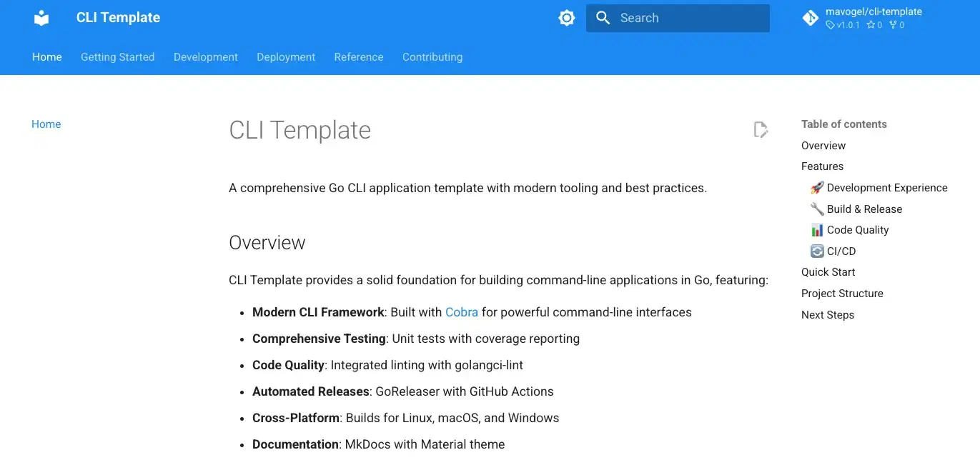Click the edit this page icon
980x475 pixels.
coord(761,129)
